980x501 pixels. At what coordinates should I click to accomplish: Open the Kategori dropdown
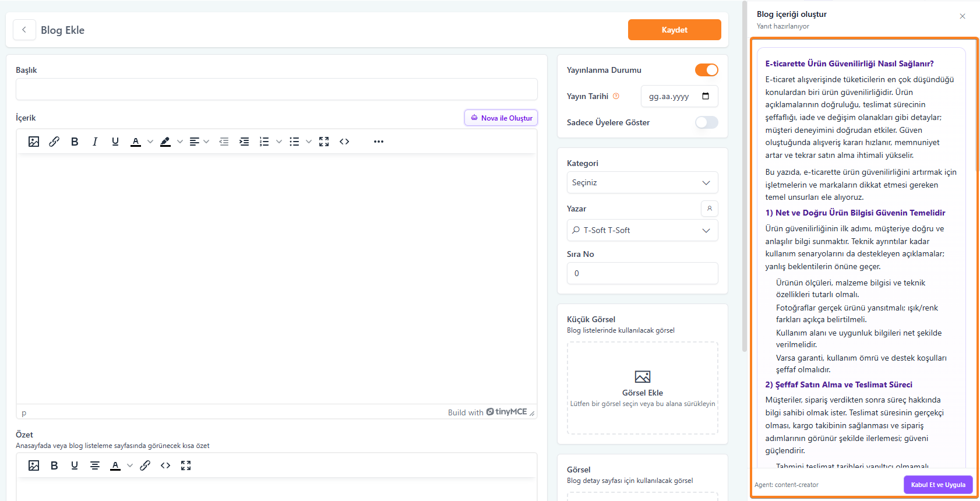[643, 182]
